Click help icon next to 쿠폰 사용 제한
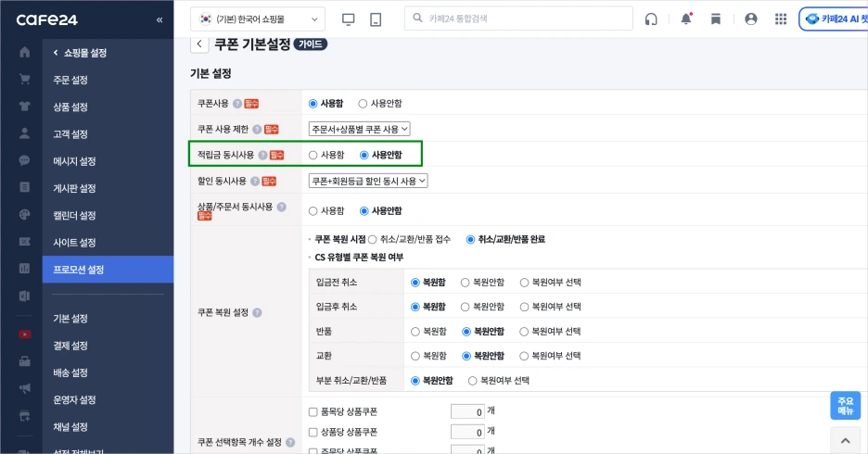The image size is (868, 454). tap(257, 130)
